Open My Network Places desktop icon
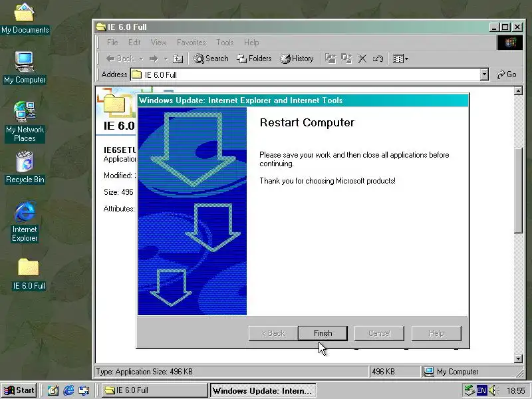The width and height of the screenshot is (532, 399). click(x=25, y=122)
